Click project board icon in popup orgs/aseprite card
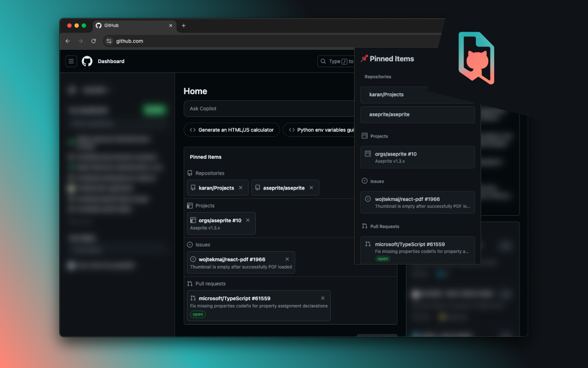This screenshot has height=368, width=588. coord(367,154)
